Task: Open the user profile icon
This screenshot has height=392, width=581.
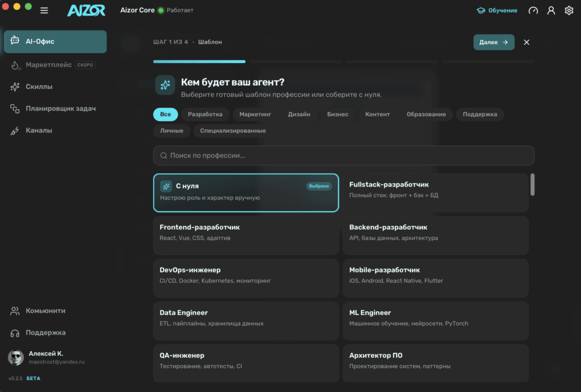Action: pos(551,10)
